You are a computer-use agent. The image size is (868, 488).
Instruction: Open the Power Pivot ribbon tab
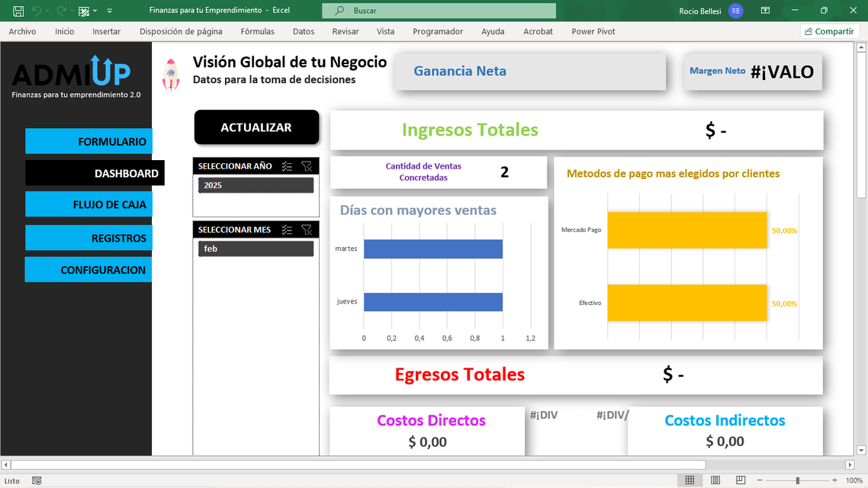593,31
